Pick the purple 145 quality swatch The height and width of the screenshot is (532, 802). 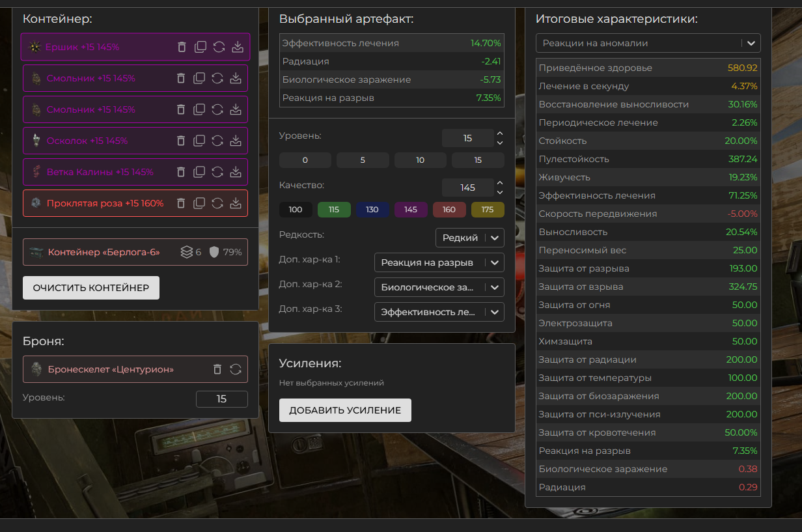click(x=411, y=210)
